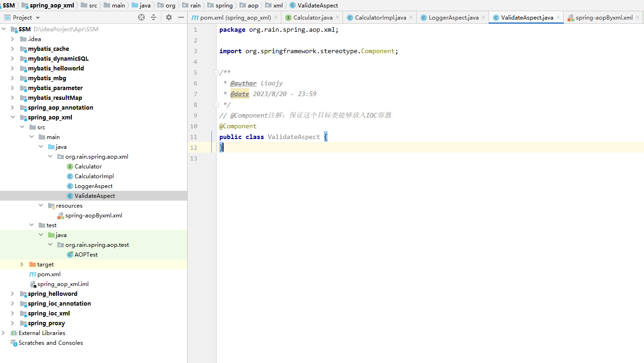The image size is (644, 363).
Task: Click ValidateAspect in the breadcrumb bar
Action: [x=314, y=6]
